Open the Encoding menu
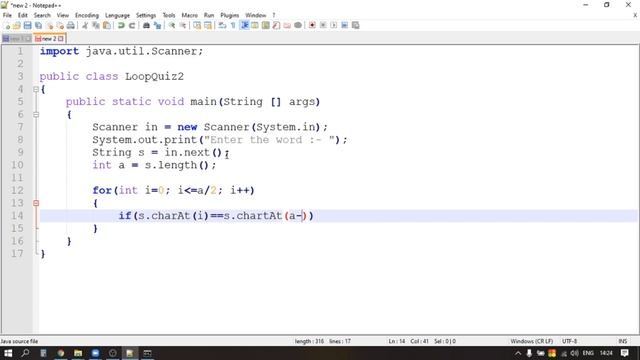 (87, 15)
